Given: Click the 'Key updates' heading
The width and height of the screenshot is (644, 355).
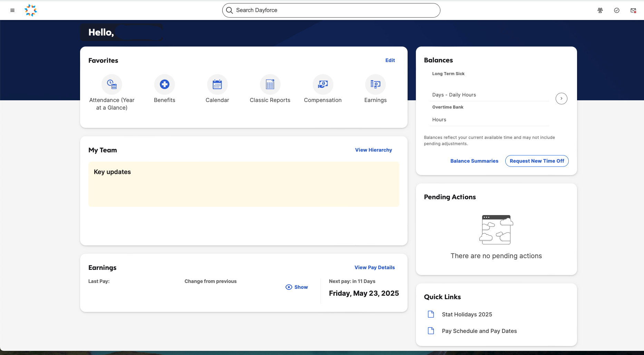Looking at the screenshot, I should (x=112, y=172).
